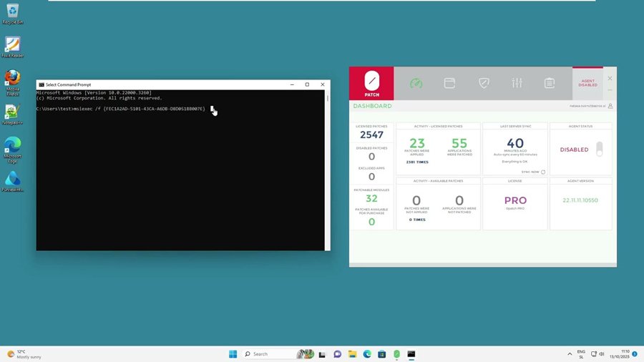Click the Patches Available for Purchase value
644x362 pixels.
(371, 222)
